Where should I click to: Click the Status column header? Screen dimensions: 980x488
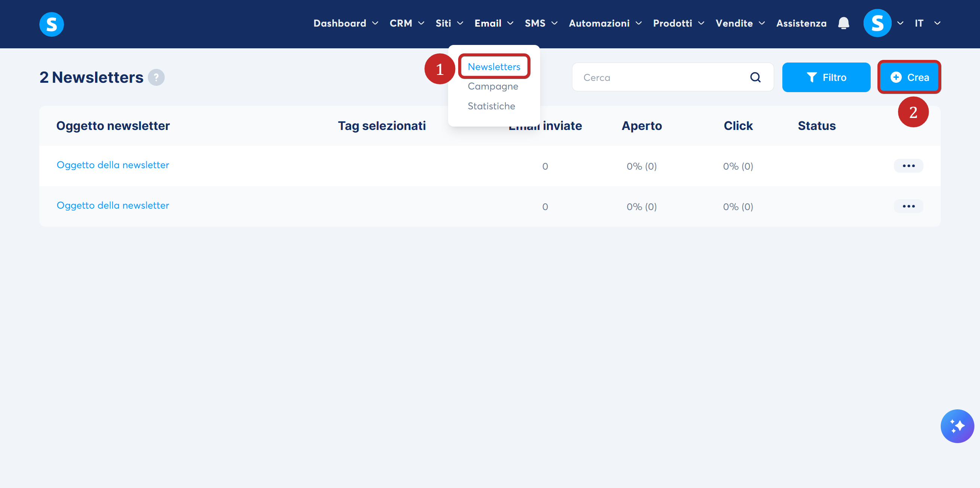816,126
